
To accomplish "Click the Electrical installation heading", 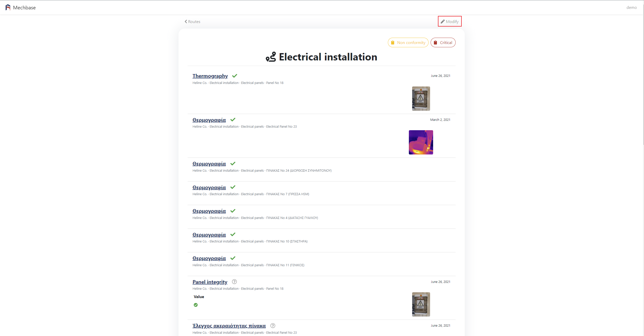I will pyautogui.click(x=328, y=57).
